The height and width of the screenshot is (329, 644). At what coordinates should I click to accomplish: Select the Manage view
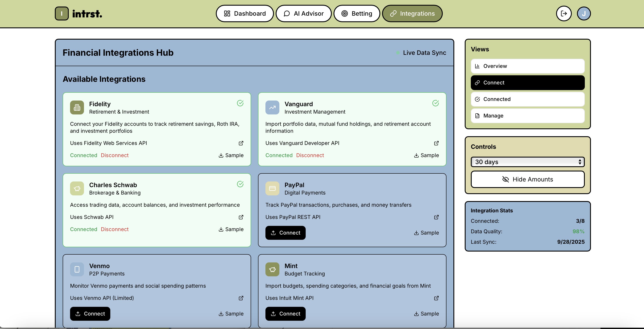tap(528, 116)
